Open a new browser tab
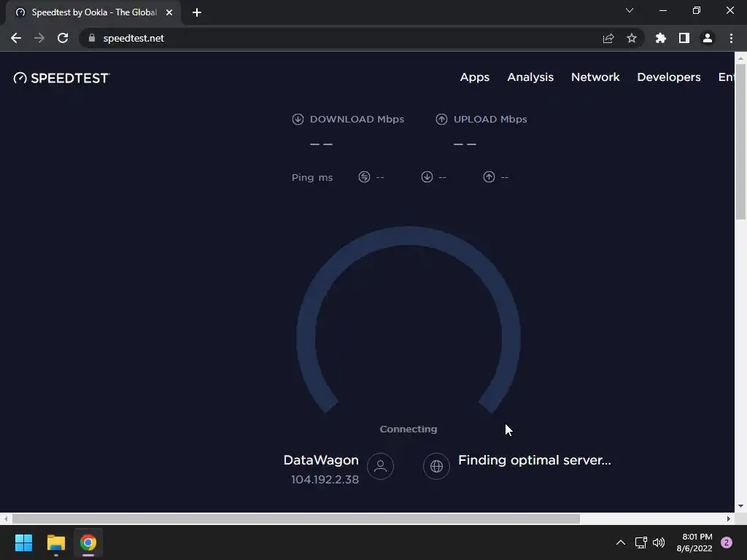The width and height of the screenshot is (747, 560). (197, 12)
